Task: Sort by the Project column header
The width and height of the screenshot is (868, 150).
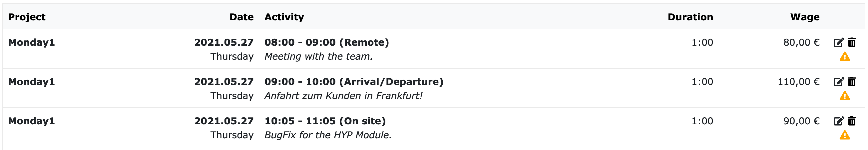Action: coord(27,17)
